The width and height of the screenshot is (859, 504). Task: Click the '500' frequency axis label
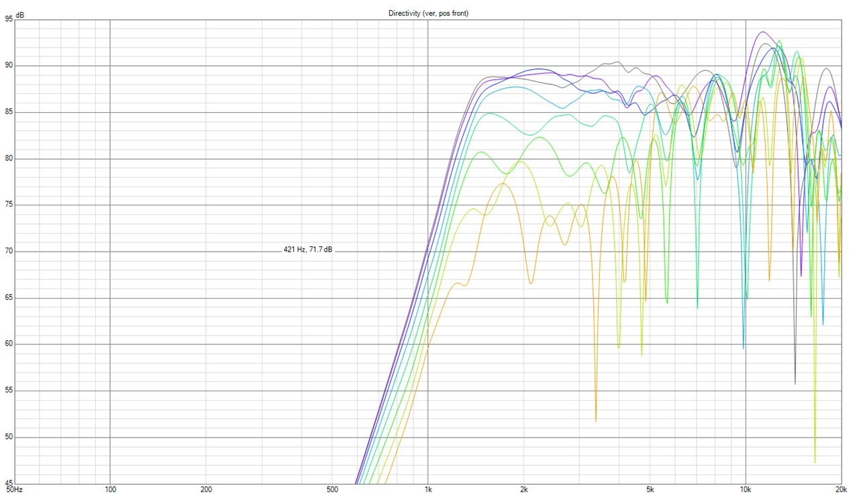pyautogui.click(x=333, y=489)
